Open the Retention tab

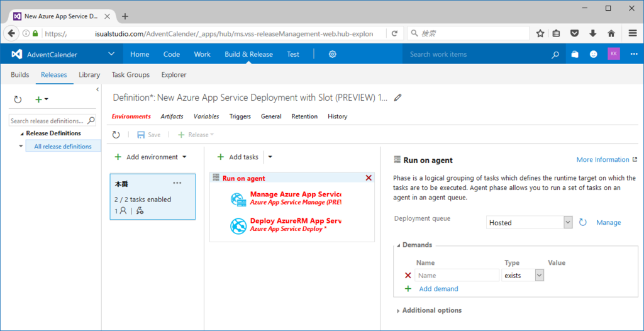pyautogui.click(x=304, y=116)
